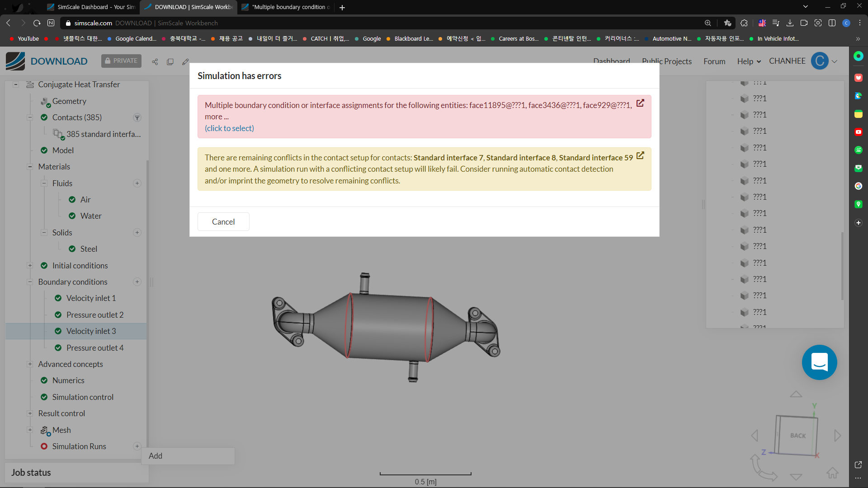
Task: Open the Forum menu item
Action: click(x=714, y=61)
